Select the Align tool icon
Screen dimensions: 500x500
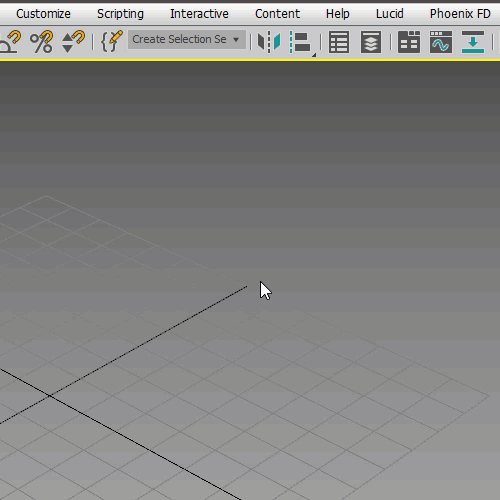point(301,42)
